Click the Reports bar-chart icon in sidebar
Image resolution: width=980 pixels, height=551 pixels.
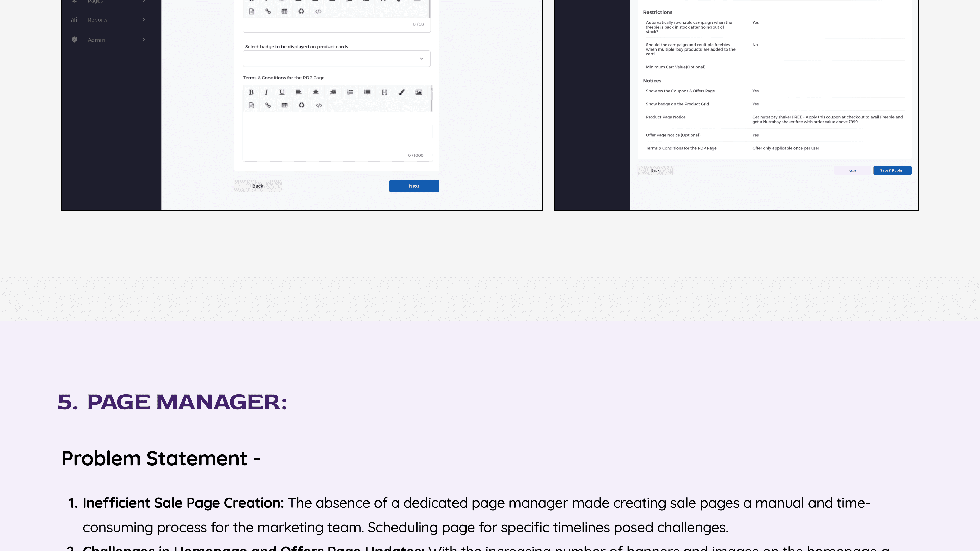(x=74, y=20)
